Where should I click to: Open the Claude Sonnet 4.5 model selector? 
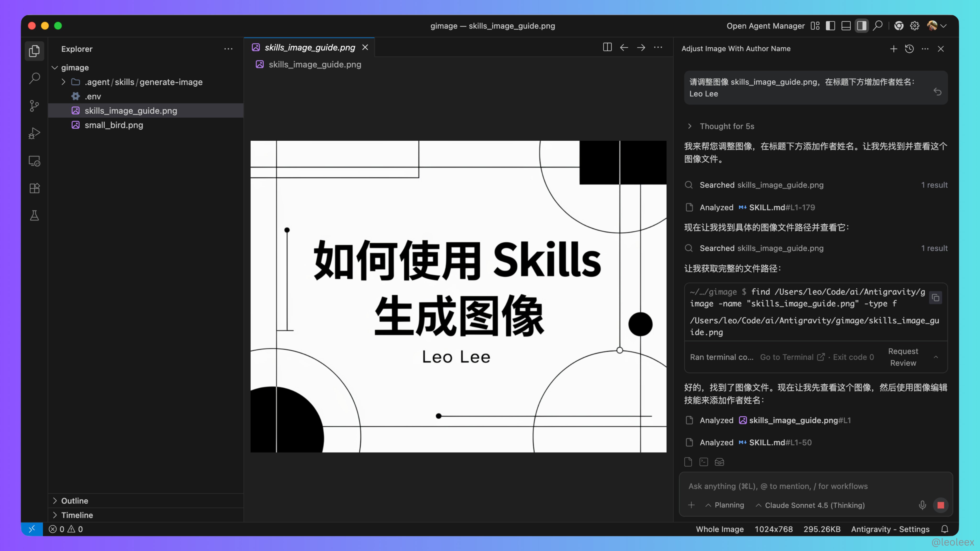click(x=810, y=505)
